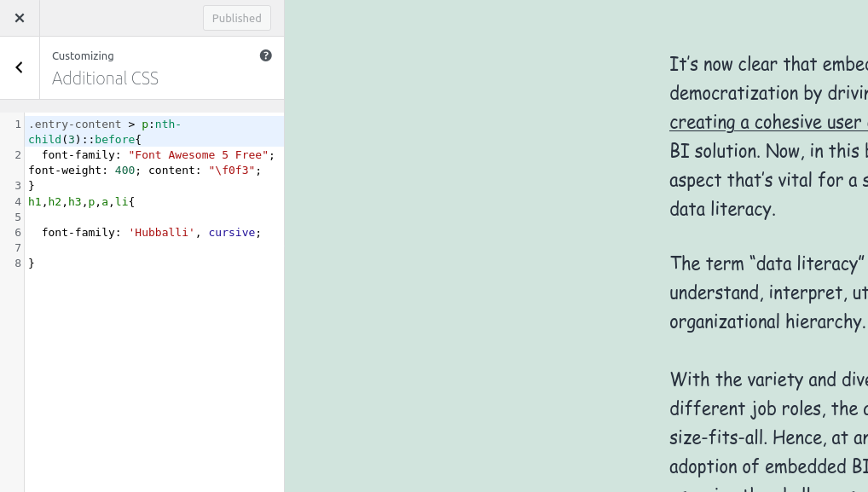Image resolution: width=868 pixels, height=492 pixels.
Task: Click the Published button
Action: tap(237, 18)
